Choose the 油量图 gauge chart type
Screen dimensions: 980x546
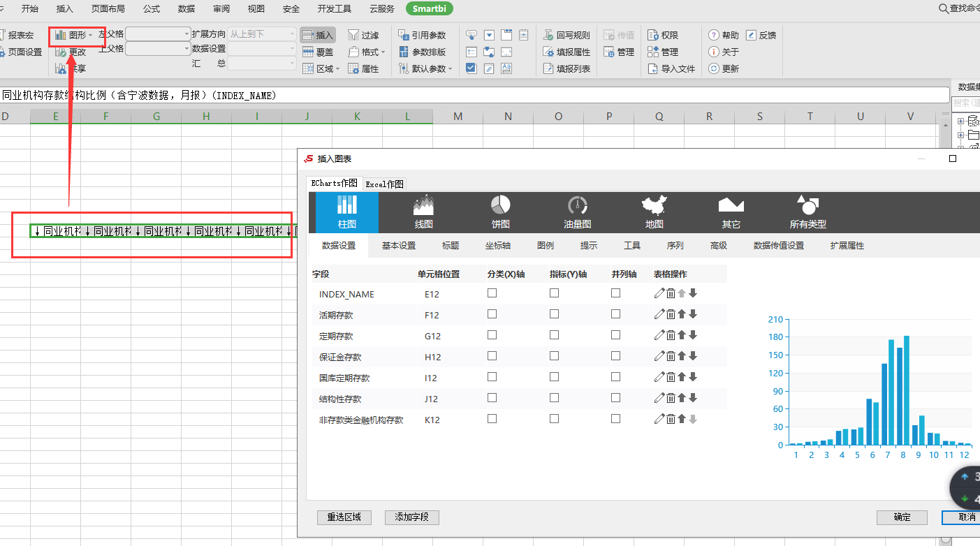coord(578,212)
